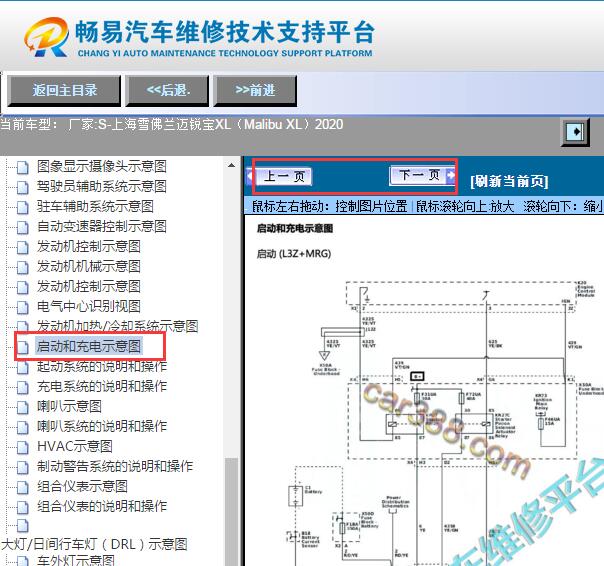Open 组合仪表示意图 item
The height and width of the screenshot is (566, 604).
(x=82, y=487)
